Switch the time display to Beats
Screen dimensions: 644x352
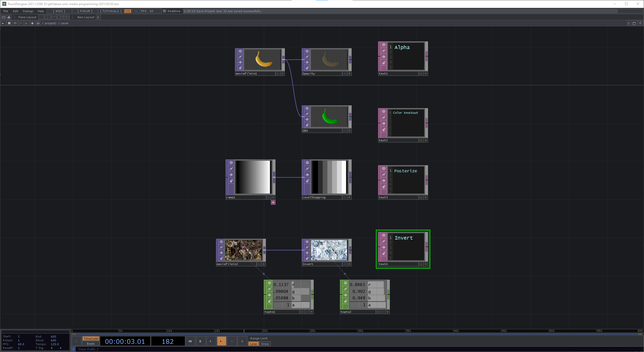click(x=91, y=344)
